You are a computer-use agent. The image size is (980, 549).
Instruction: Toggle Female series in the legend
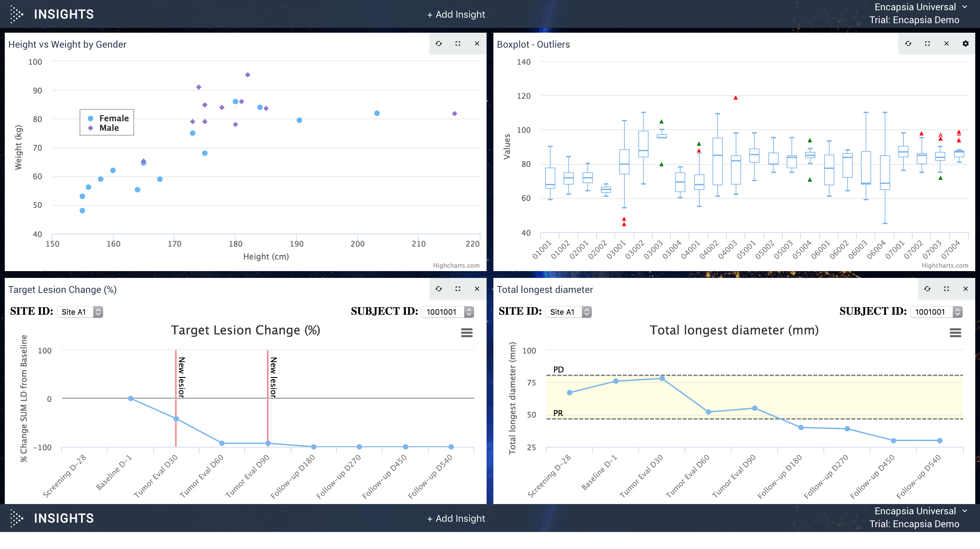point(113,119)
